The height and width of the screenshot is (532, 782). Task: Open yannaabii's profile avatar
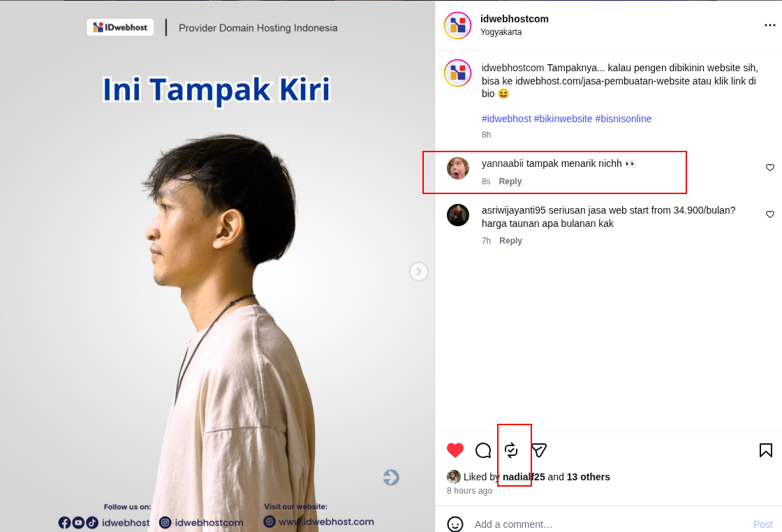point(458,168)
